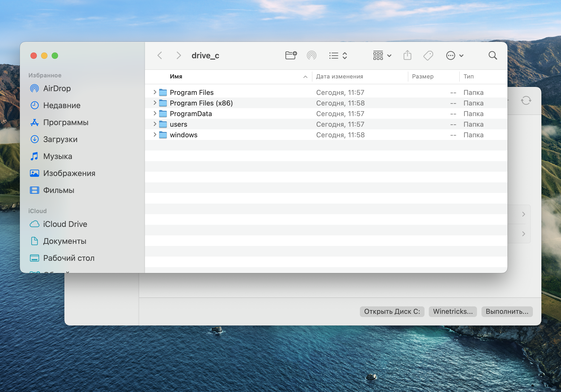The height and width of the screenshot is (392, 561).
Task: Select the ProgramData folder row
Action: click(326, 113)
